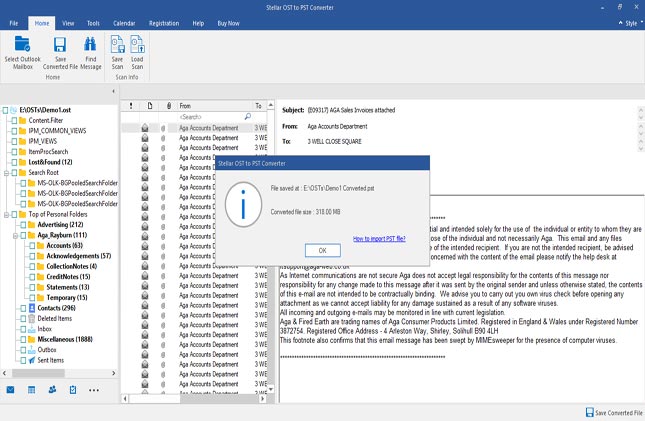Click the Demo1.ost file icon in tree
This screenshot has width=645, height=421.
(x=14, y=110)
